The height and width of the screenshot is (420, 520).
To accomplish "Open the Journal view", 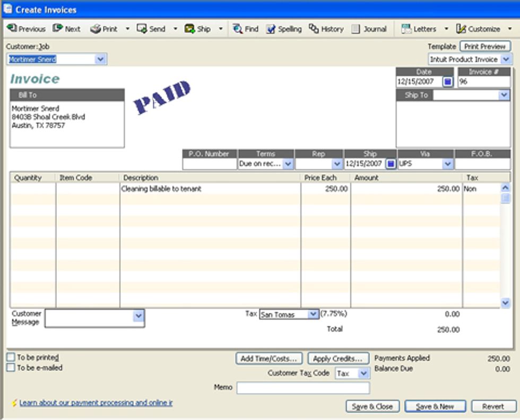I will coord(369,29).
